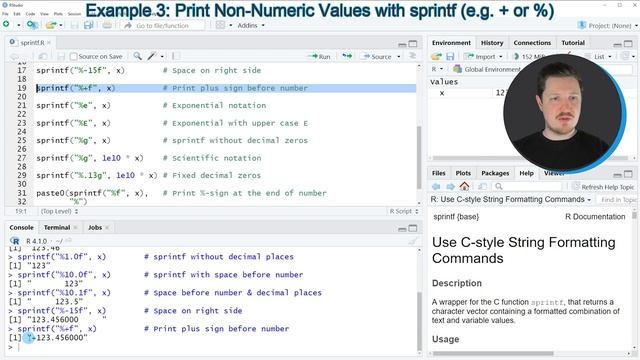Click the refresh icon in Environment pane
Screen dimensions: 640x360
click(625, 56)
